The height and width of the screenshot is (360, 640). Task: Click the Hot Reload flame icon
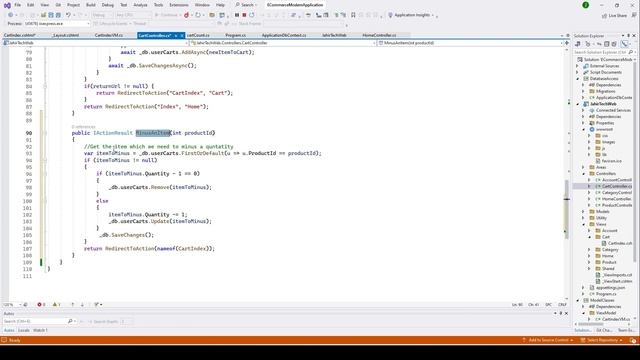pyautogui.click(x=187, y=15)
